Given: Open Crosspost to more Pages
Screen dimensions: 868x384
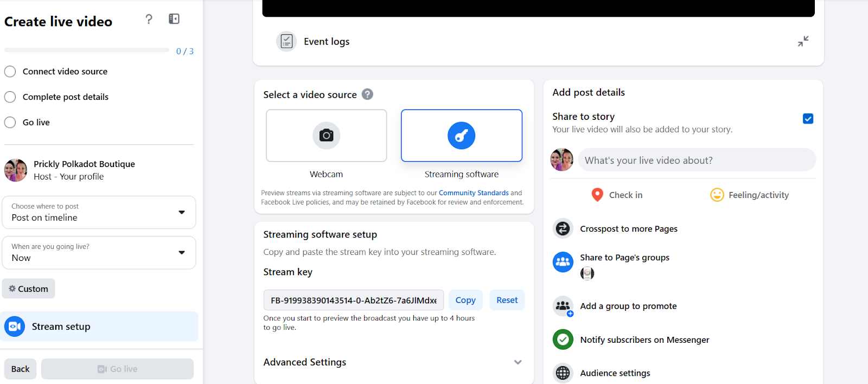Looking at the screenshot, I should 628,229.
